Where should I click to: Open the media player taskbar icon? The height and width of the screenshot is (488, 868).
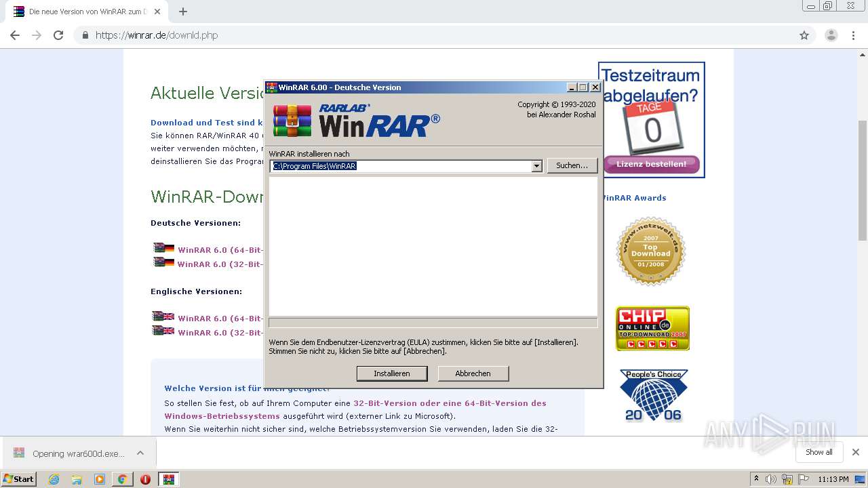(x=100, y=479)
